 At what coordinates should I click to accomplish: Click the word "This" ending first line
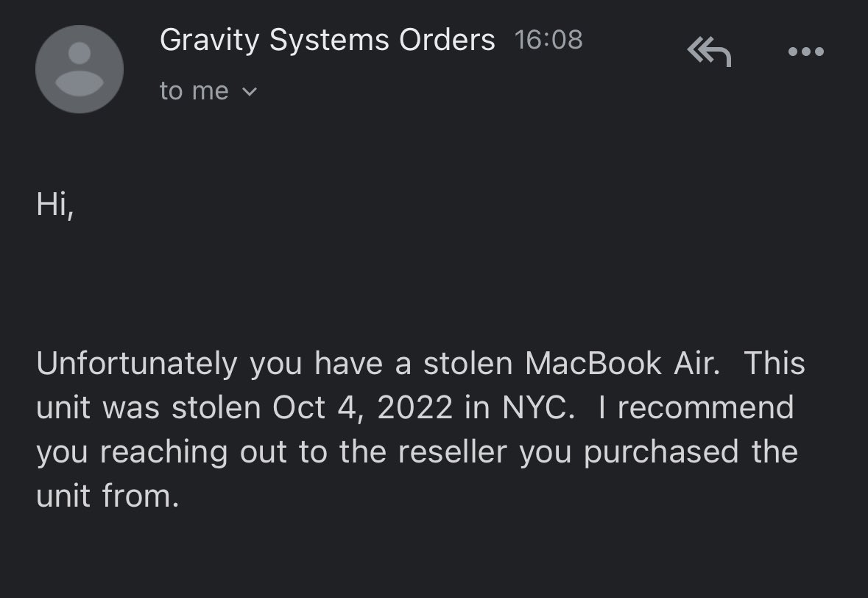(775, 364)
